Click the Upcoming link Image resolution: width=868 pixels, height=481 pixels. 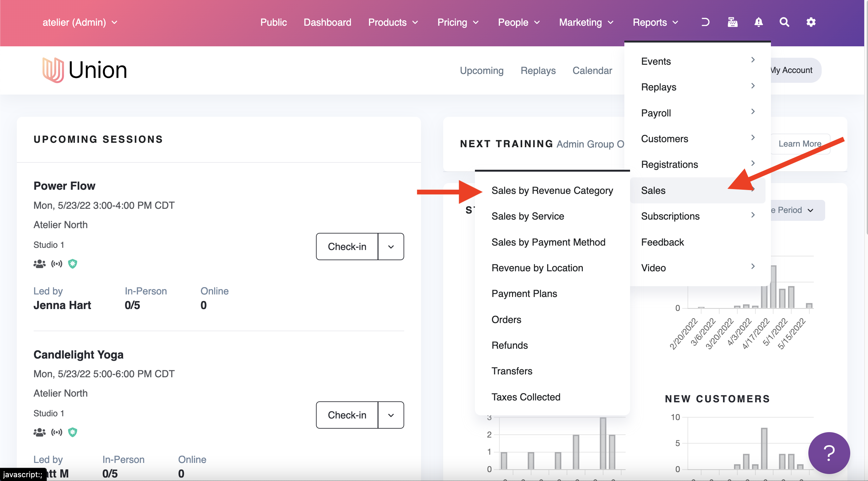coord(482,70)
